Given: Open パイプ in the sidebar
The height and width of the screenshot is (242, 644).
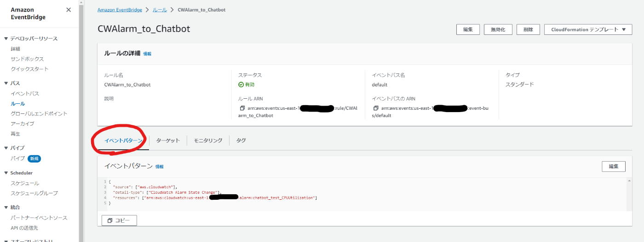Looking at the screenshot, I should click(x=18, y=158).
